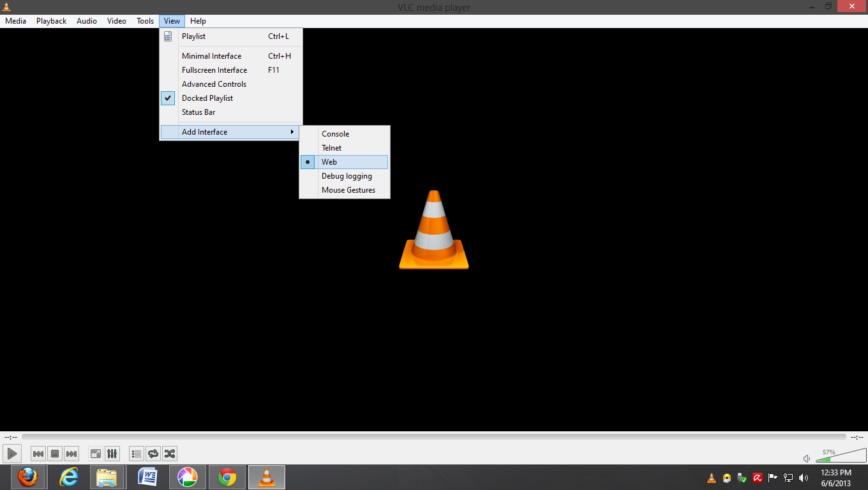868x490 pixels.
Task: Open Microsoft Word from taskbar
Action: (x=147, y=477)
